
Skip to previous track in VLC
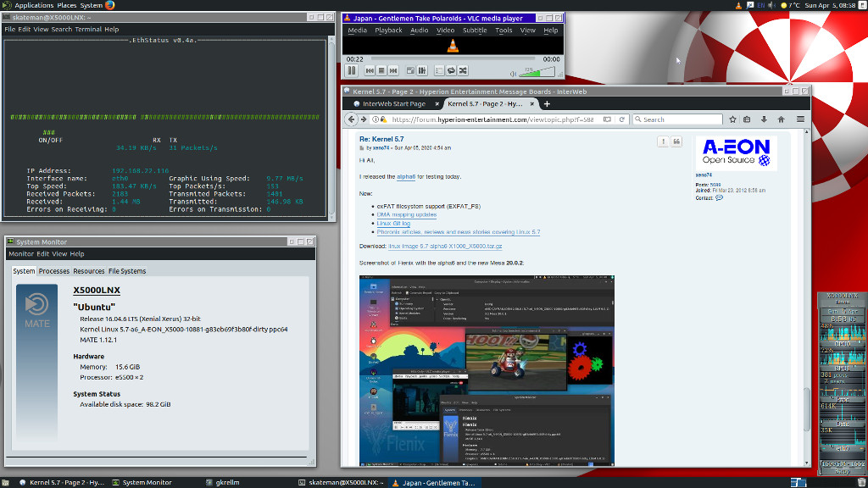tap(370, 71)
